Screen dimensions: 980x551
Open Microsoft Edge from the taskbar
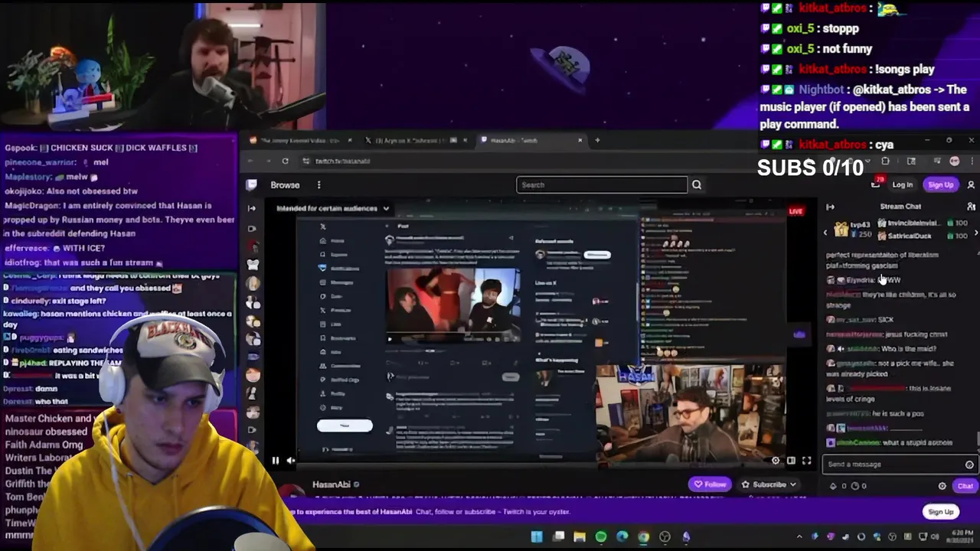tap(622, 537)
